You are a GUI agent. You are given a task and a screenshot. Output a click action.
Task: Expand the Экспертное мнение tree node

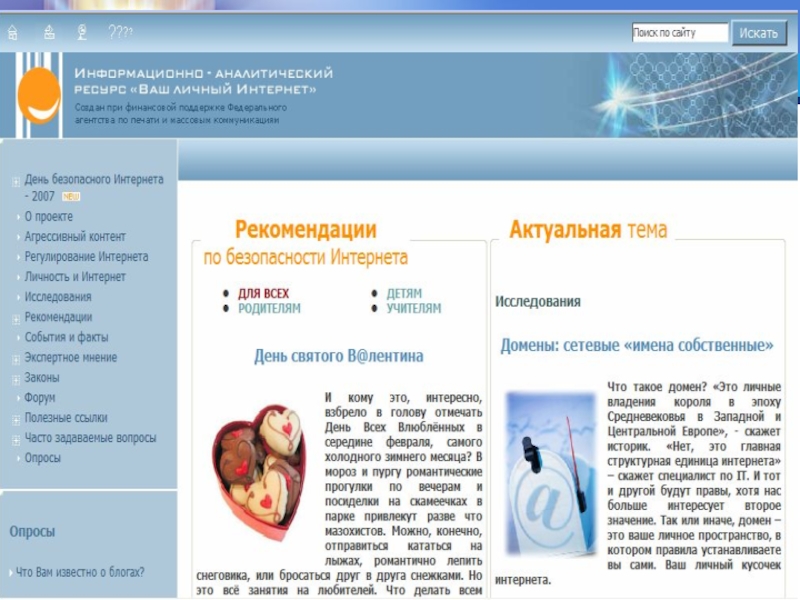click(16, 358)
